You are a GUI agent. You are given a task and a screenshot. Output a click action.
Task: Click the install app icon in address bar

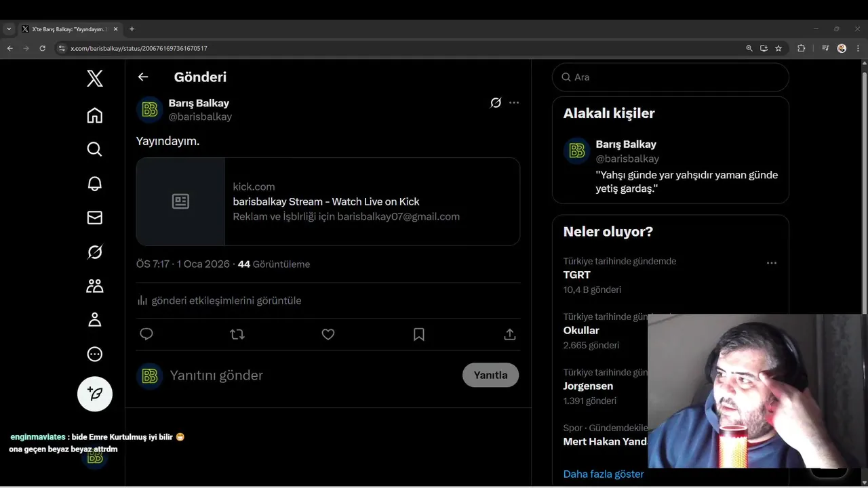pyautogui.click(x=764, y=48)
